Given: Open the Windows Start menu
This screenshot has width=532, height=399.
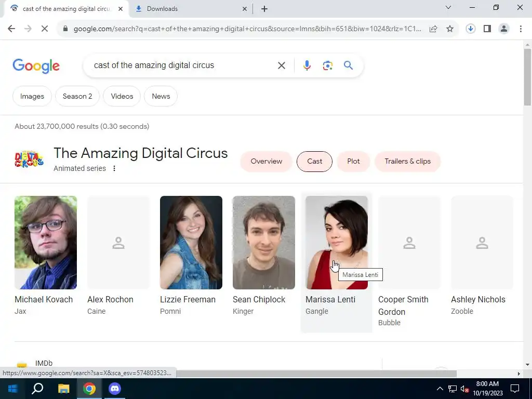Looking at the screenshot, I should tap(12, 389).
